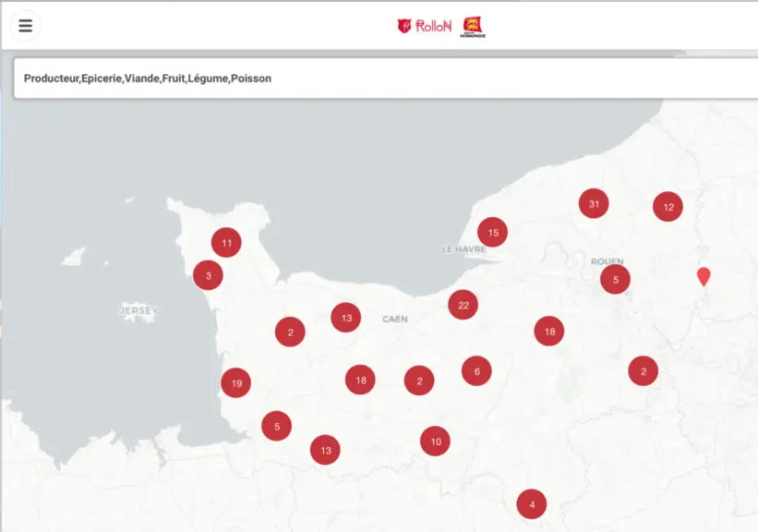This screenshot has height=532, width=758.
Task: Click the RolloN logo
Action: click(425, 26)
